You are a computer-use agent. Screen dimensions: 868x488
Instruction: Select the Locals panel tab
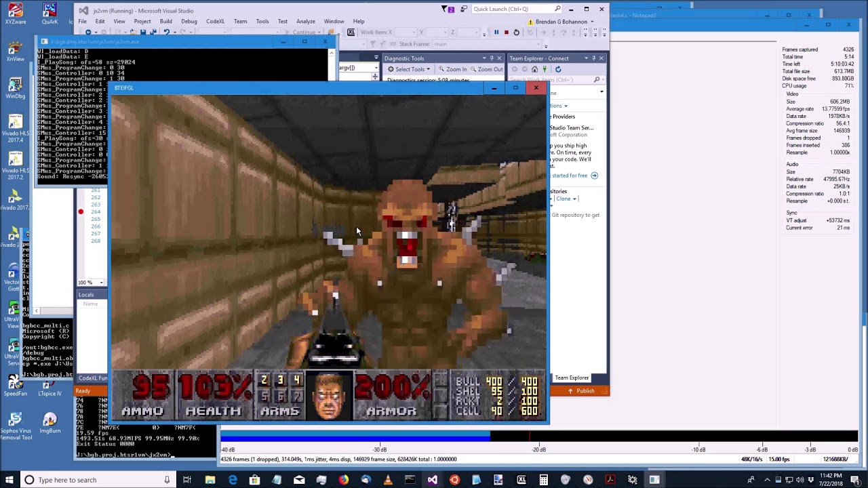click(86, 294)
